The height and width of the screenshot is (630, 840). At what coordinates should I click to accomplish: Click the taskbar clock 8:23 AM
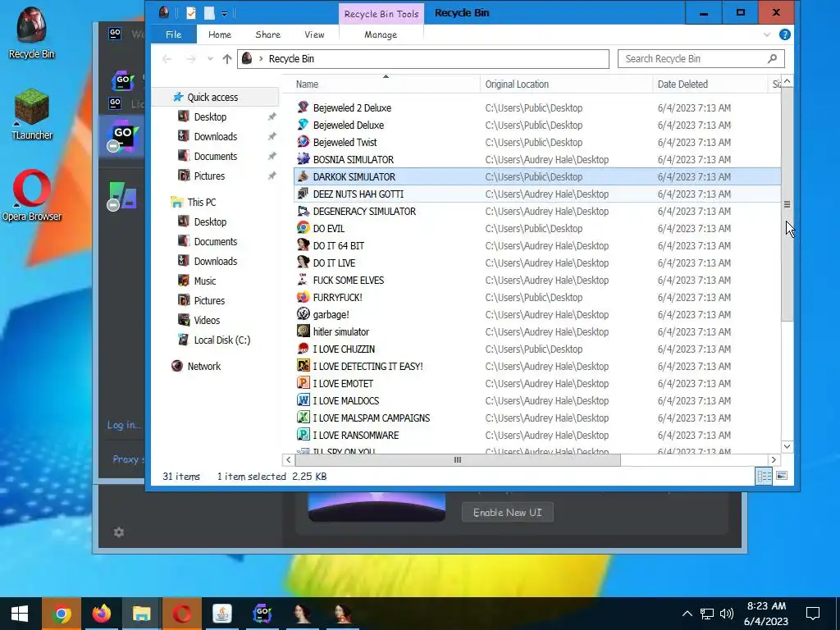tap(766, 606)
